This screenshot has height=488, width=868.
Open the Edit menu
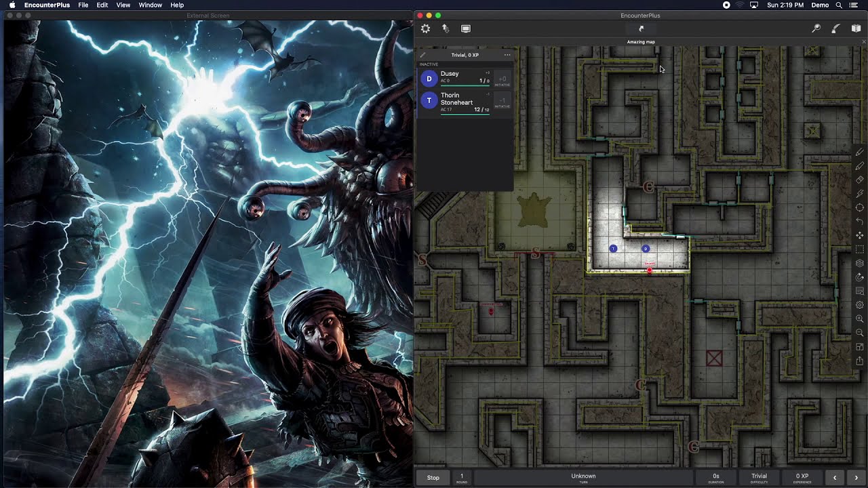click(x=102, y=5)
